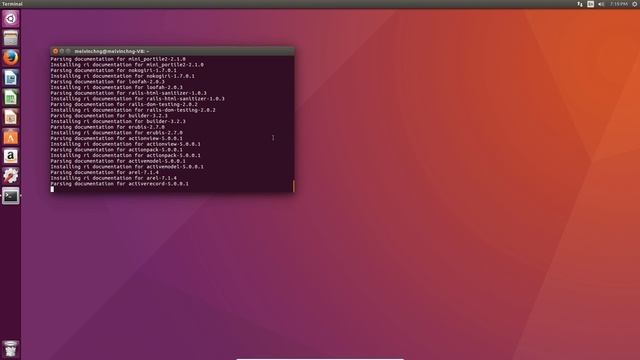
Task: Open LibreOffice Calc from the launcher
Action: tap(11, 97)
